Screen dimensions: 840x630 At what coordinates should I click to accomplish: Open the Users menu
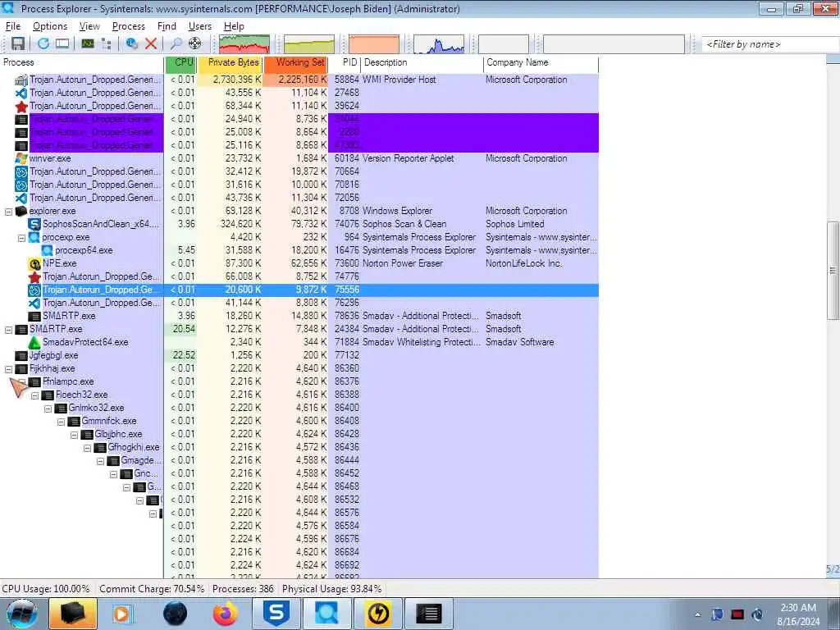pos(200,26)
